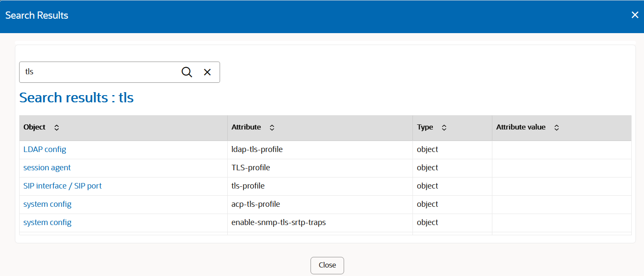Dismiss the Search Results dialog with the X

(635, 15)
